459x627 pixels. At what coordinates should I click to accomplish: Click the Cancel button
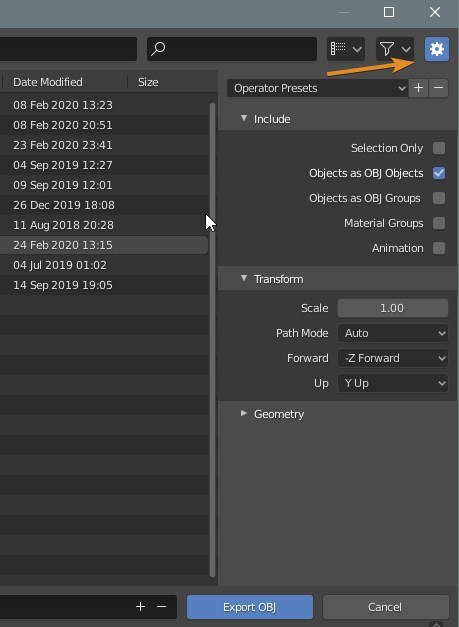pos(385,607)
